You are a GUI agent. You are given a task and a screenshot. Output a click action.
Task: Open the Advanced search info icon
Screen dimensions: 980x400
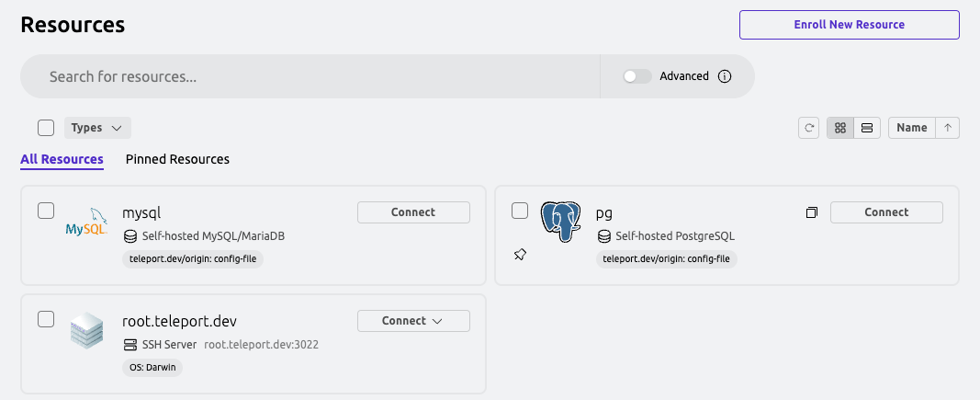point(725,76)
